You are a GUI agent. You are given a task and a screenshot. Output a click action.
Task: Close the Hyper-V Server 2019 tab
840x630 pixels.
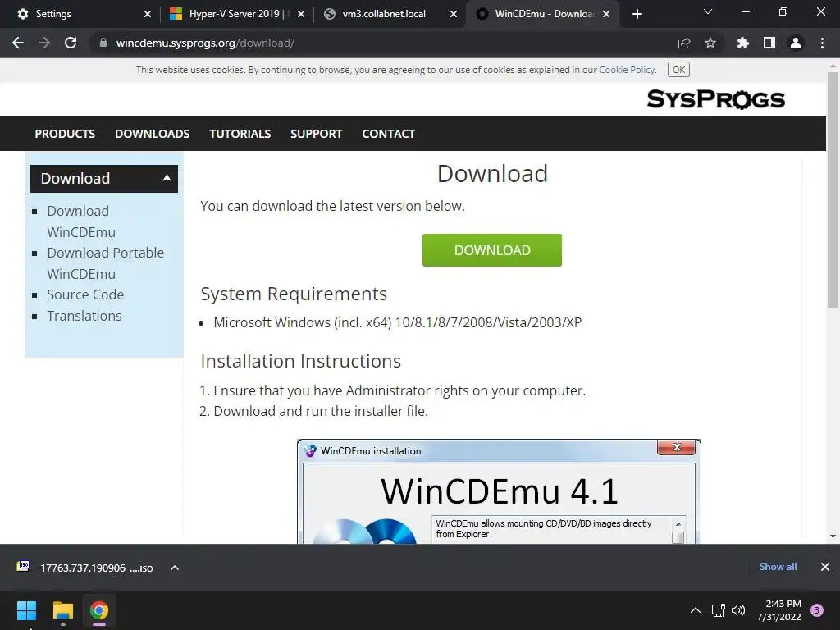[300, 14]
